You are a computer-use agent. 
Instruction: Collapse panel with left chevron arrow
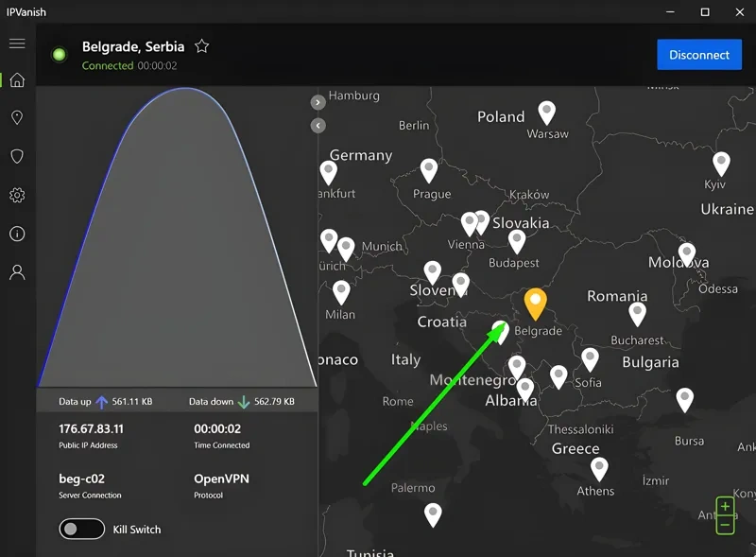(x=318, y=126)
